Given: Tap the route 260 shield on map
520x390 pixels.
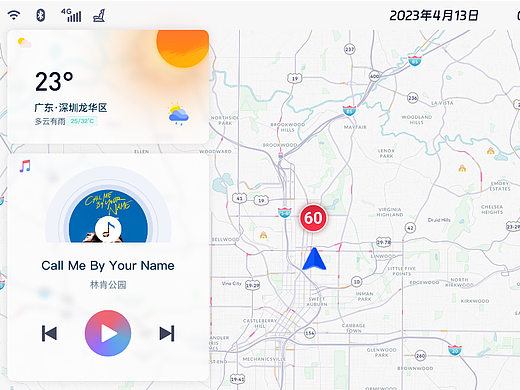Looking at the screenshot, I should (x=421, y=356).
